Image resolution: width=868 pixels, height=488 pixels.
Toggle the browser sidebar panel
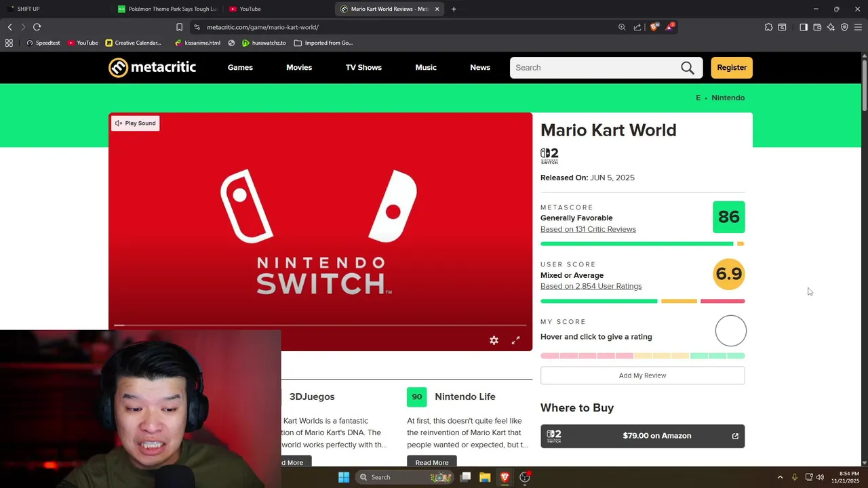pos(803,27)
